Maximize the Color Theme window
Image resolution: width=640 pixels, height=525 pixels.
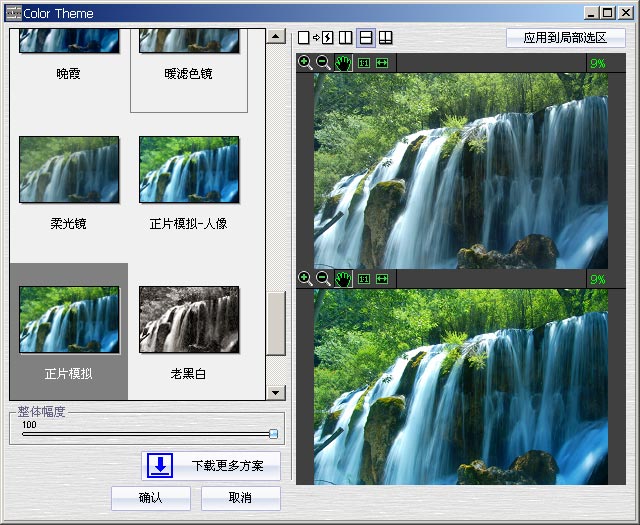608,13
